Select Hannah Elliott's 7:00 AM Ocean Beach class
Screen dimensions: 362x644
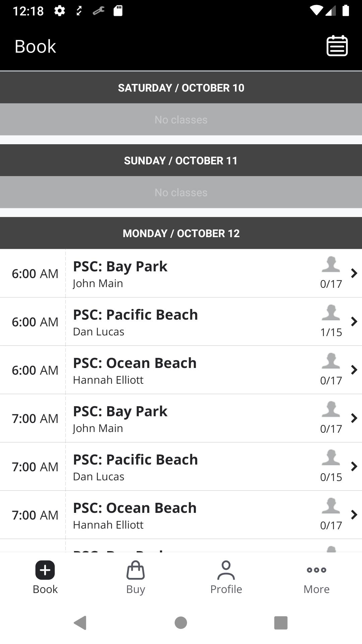pyautogui.click(x=181, y=515)
